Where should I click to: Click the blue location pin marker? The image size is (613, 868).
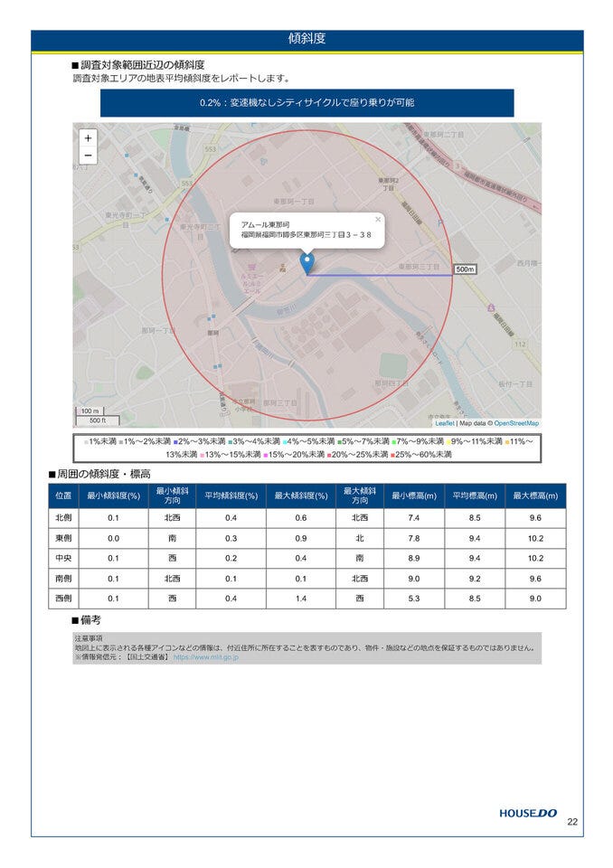tap(306, 263)
